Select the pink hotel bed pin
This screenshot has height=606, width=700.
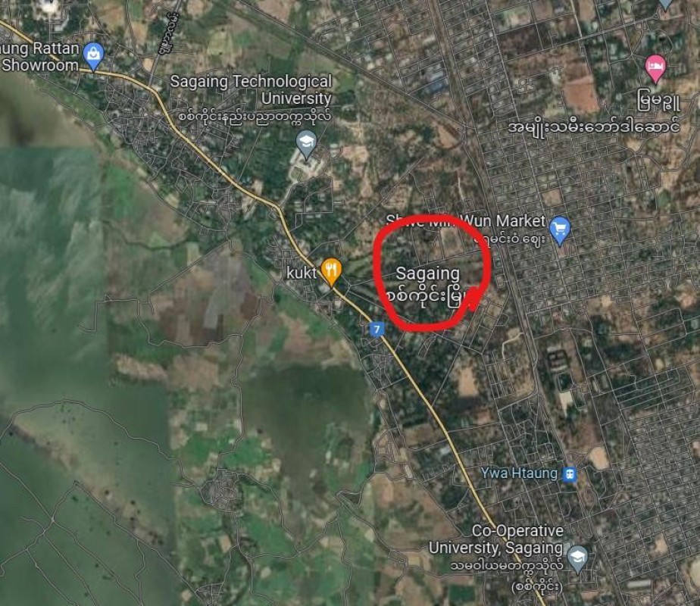655,69
